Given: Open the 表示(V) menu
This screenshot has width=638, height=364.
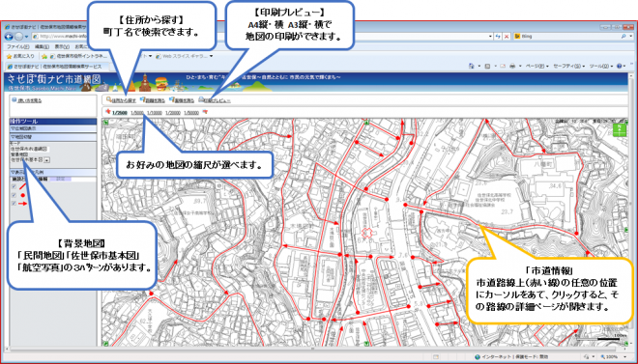Looking at the screenshot, I should click(x=63, y=46).
